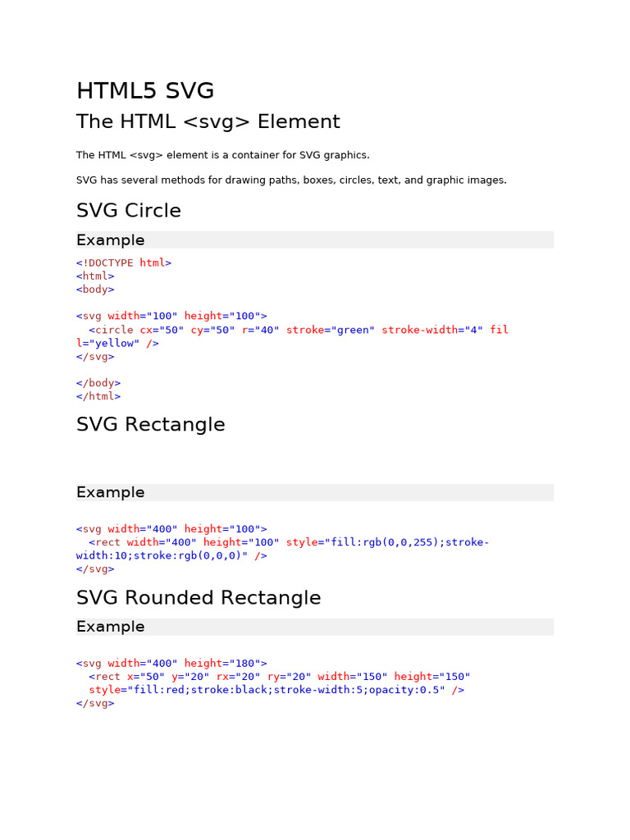Click the svg width="100" height="100" line
This screenshot has width=630, height=840.
171,316
